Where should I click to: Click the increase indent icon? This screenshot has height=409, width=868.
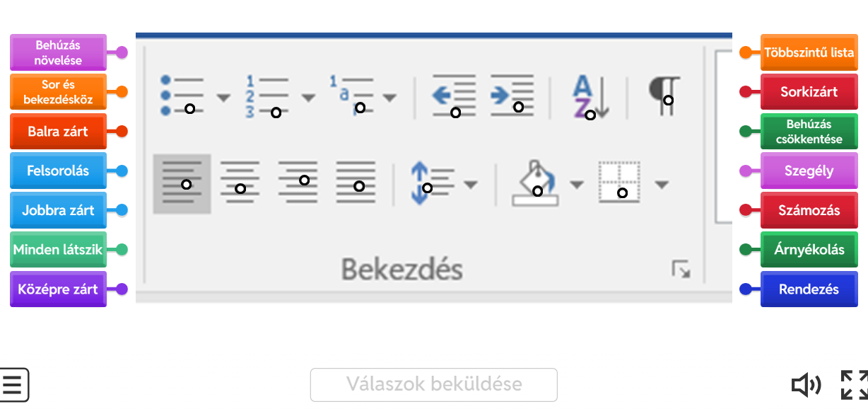click(512, 94)
